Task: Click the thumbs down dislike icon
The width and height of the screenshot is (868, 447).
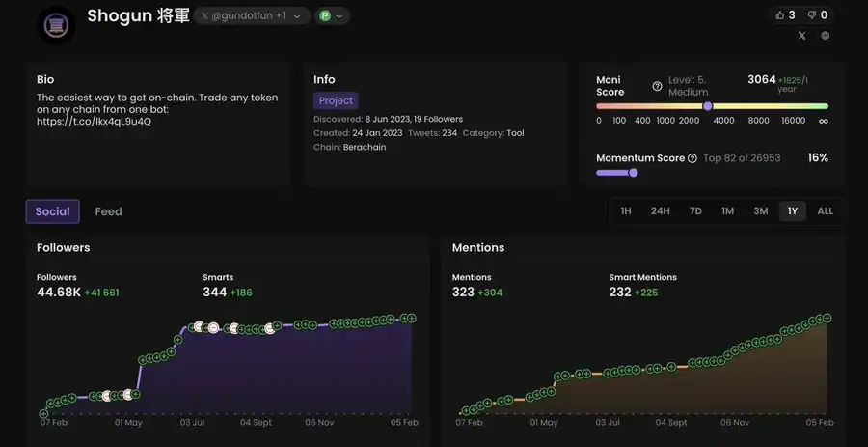Action: tap(811, 15)
